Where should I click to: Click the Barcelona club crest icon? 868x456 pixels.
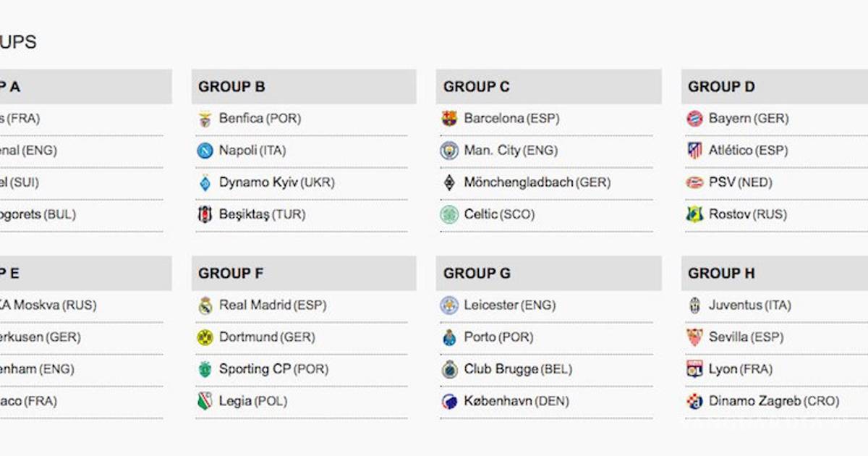click(x=450, y=119)
